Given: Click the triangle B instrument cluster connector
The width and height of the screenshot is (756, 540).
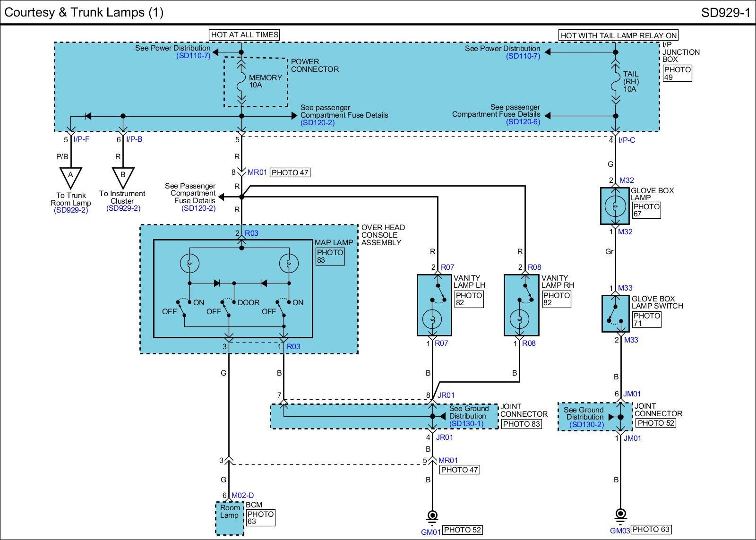Looking at the screenshot, I should [123, 176].
